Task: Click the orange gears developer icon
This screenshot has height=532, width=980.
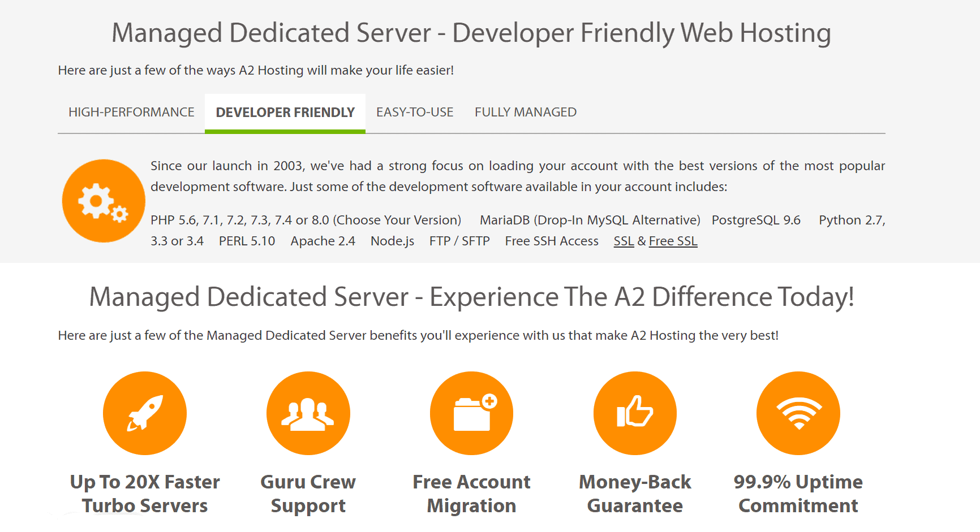Action: pyautogui.click(x=104, y=201)
